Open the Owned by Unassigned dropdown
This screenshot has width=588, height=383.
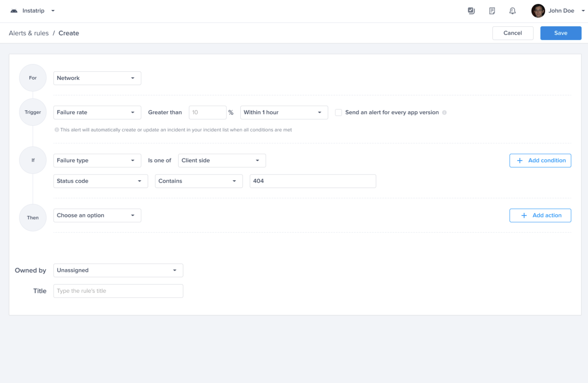pos(118,270)
